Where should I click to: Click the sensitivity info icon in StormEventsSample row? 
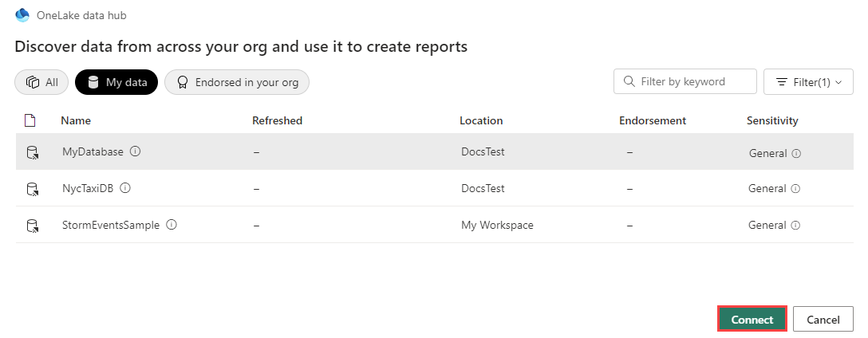[796, 226]
